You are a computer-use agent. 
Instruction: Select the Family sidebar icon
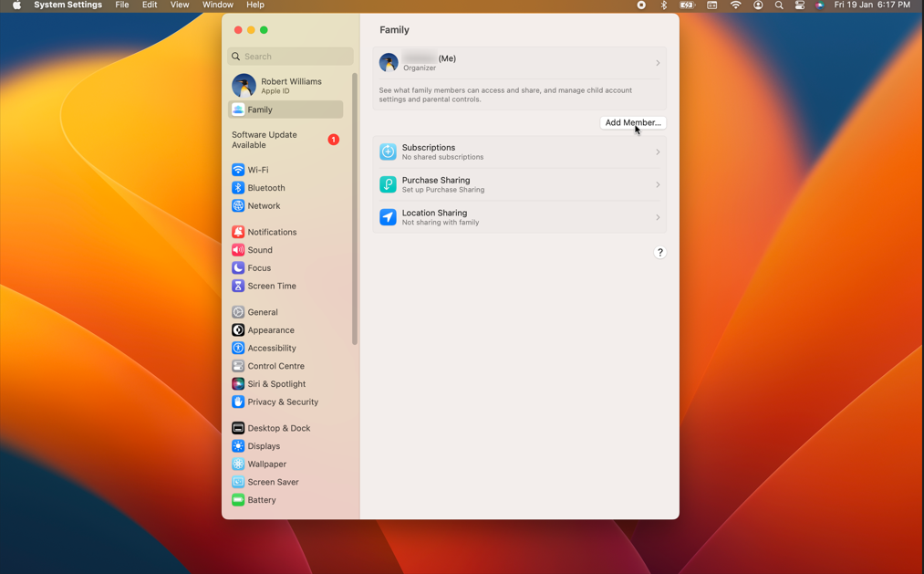238,110
